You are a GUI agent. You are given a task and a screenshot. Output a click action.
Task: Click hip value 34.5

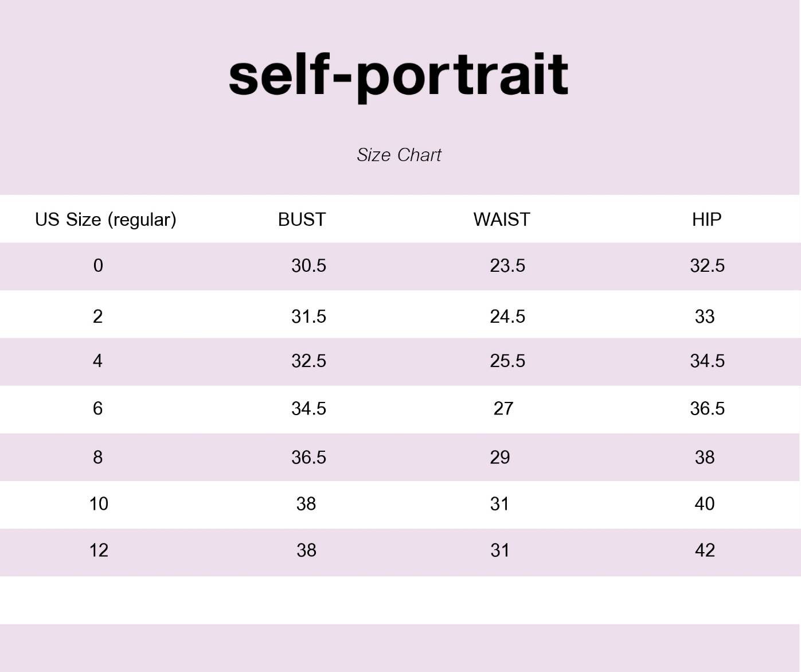(707, 361)
